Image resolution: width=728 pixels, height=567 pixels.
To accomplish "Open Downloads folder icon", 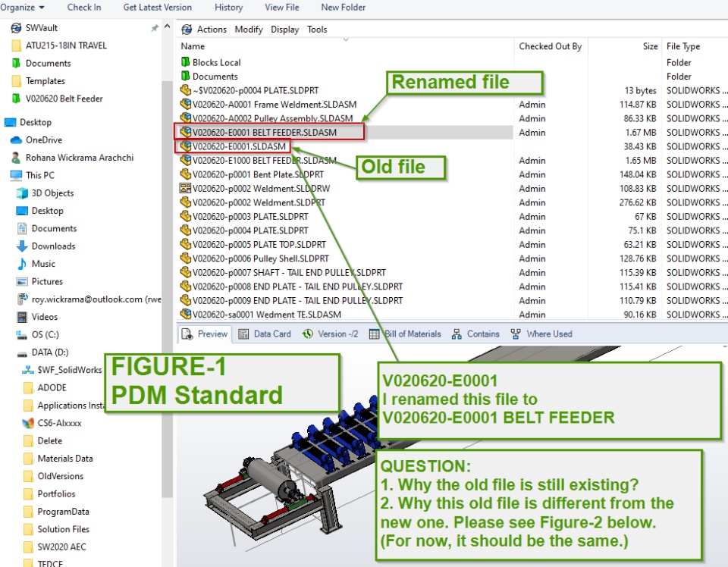I will [22, 246].
